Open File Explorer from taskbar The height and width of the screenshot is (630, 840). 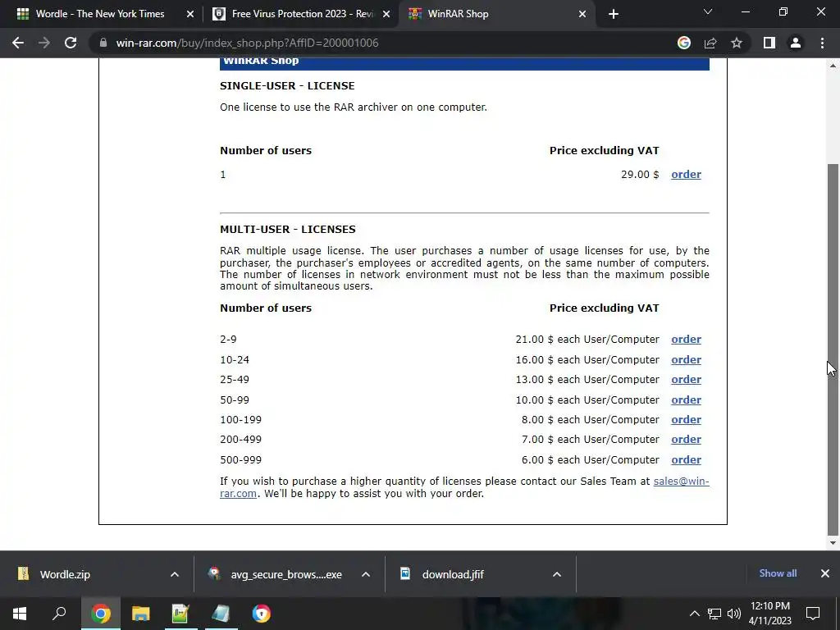[x=140, y=614]
